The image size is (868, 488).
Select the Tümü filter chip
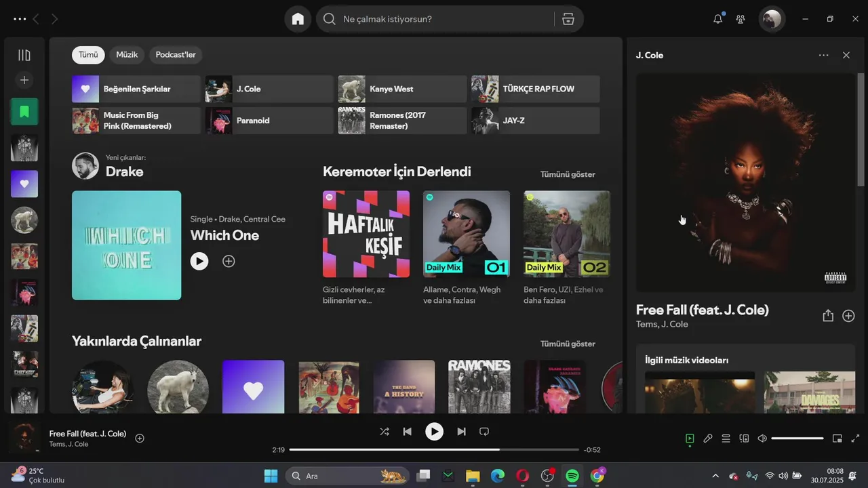coord(88,55)
